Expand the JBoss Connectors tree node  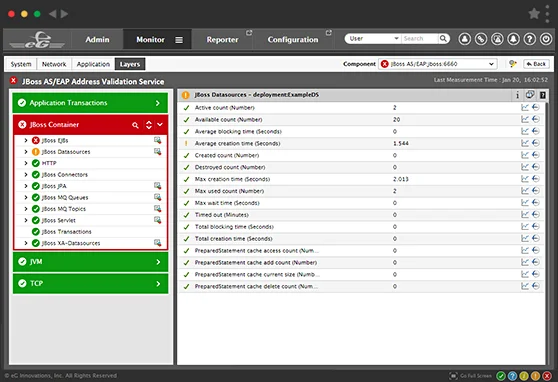coord(26,174)
